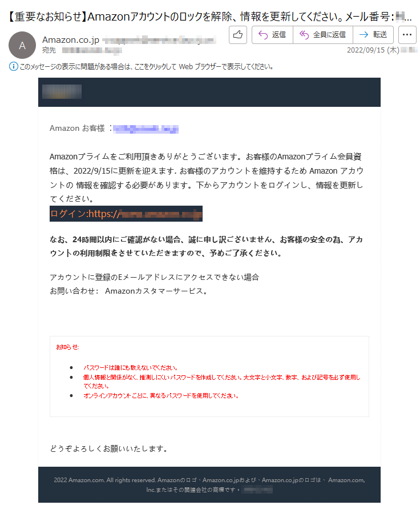Click the blurred sender email address
Viewport: 420px width, 509px height.
159,40
